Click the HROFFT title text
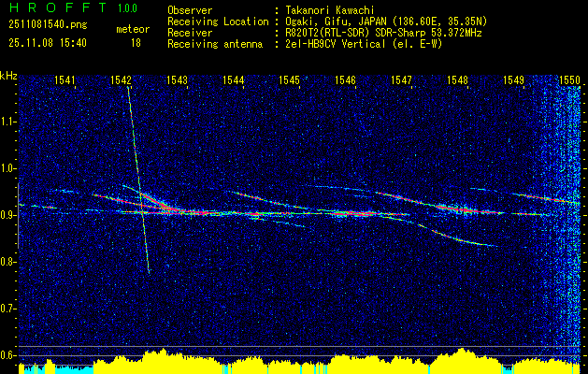The height and width of the screenshot is (374, 588). click(58, 7)
